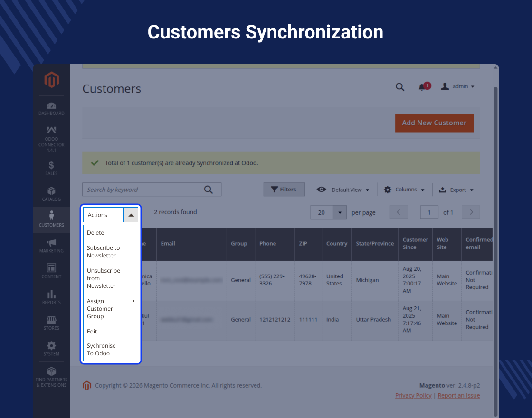The height and width of the screenshot is (418, 532).
Task: Go to the next page
Action: (x=471, y=212)
